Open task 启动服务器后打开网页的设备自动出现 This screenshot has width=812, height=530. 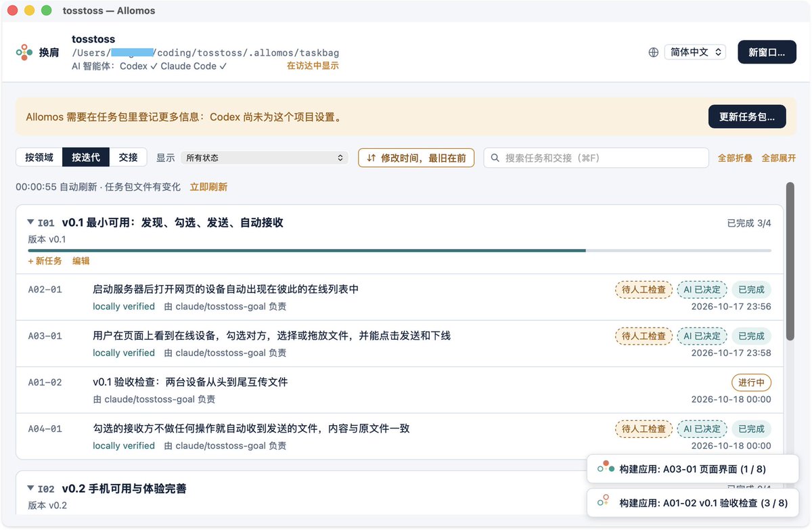(225, 289)
